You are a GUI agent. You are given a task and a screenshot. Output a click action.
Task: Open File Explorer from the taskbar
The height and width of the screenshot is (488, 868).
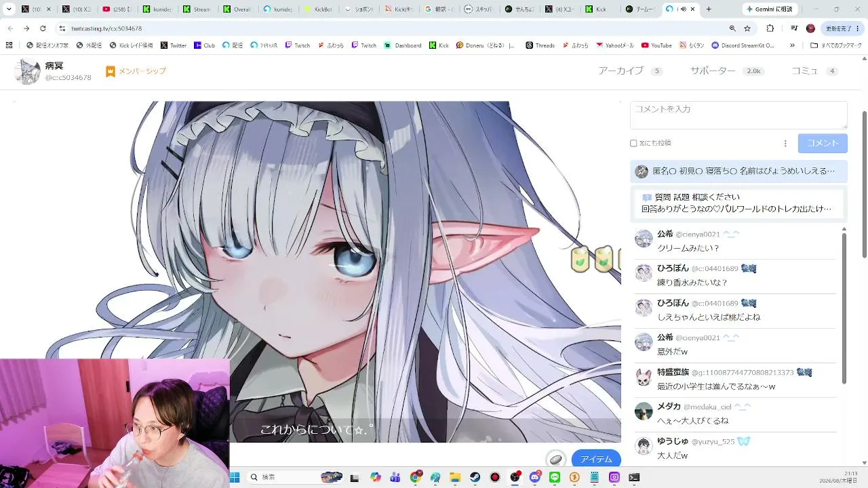coord(455,477)
